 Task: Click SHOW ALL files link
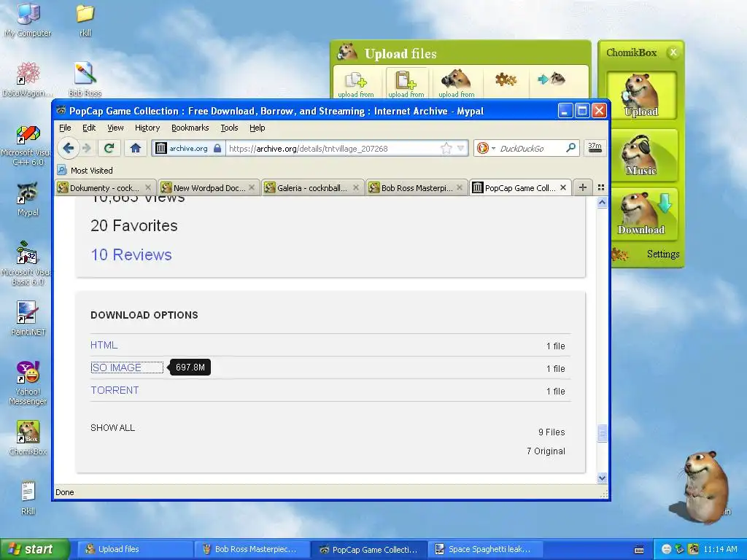112,427
